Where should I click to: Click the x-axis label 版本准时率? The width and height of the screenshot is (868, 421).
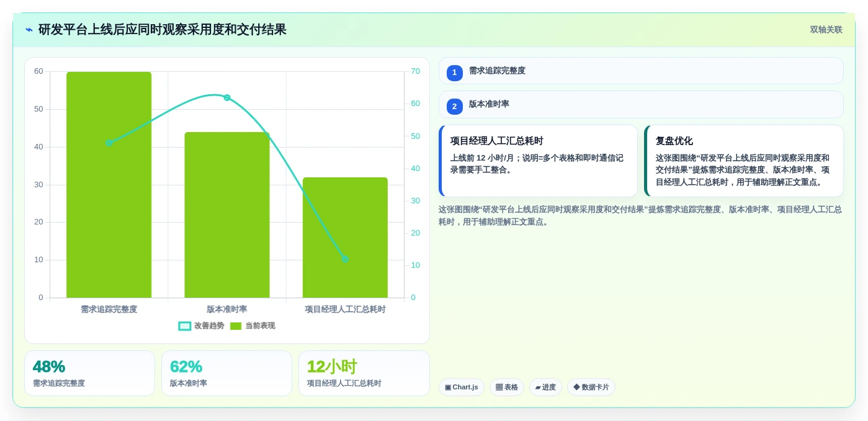[227, 309]
